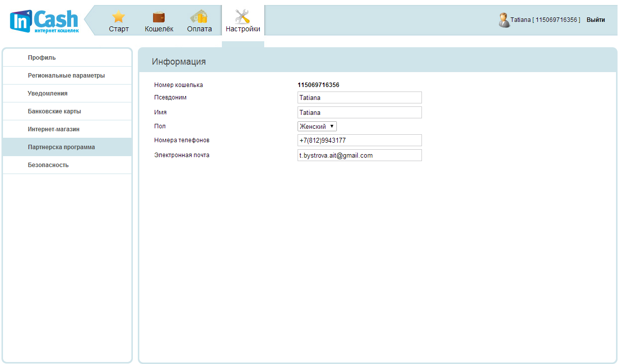Focus the Псевдоним input field
Viewport: 618px width, 364px height.
pyautogui.click(x=360, y=97)
